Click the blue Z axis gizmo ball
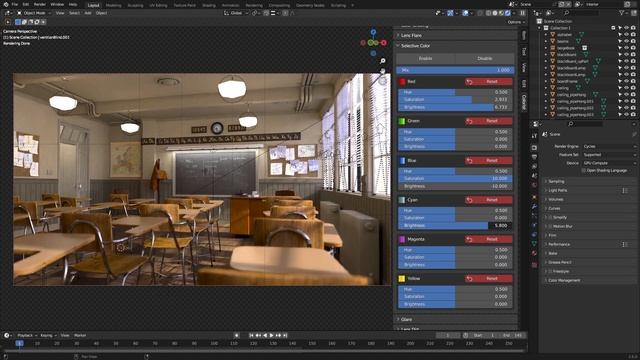Image resolution: width=640 pixels, height=360 pixels. (373, 32)
